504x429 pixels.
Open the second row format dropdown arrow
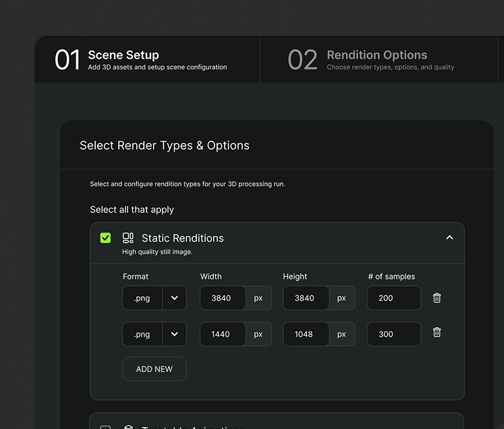click(x=174, y=334)
